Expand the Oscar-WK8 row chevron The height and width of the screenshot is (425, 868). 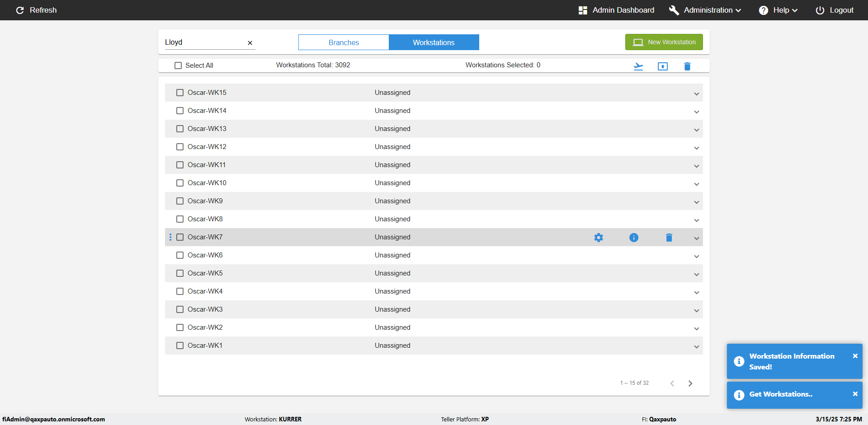[x=697, y=220]
